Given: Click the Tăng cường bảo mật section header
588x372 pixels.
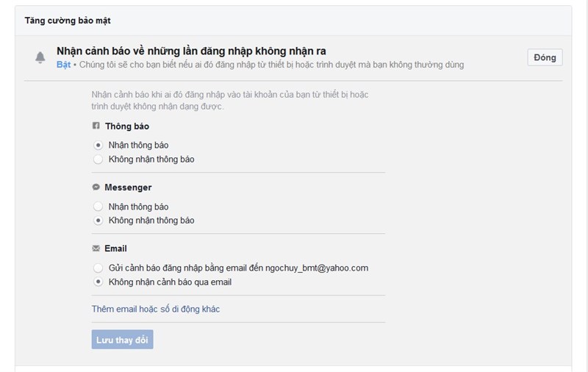Looking at the screenshot, I should 68,21.
